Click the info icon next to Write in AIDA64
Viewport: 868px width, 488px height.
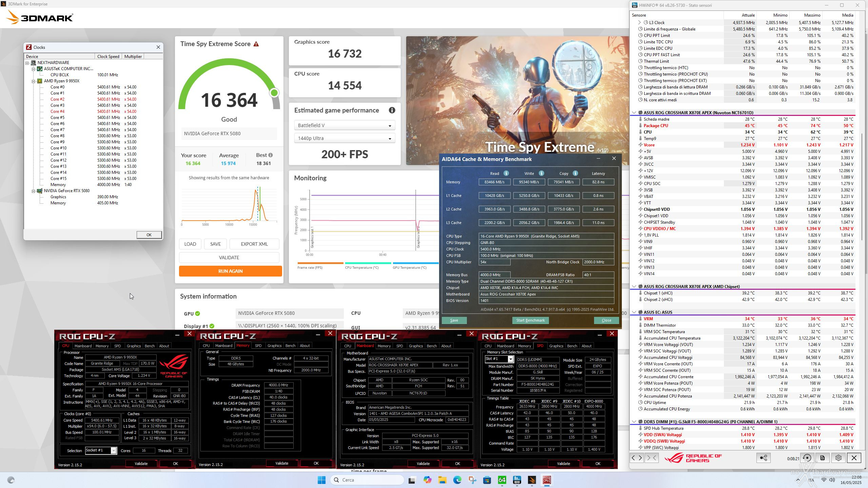click(x=541, y=173)
